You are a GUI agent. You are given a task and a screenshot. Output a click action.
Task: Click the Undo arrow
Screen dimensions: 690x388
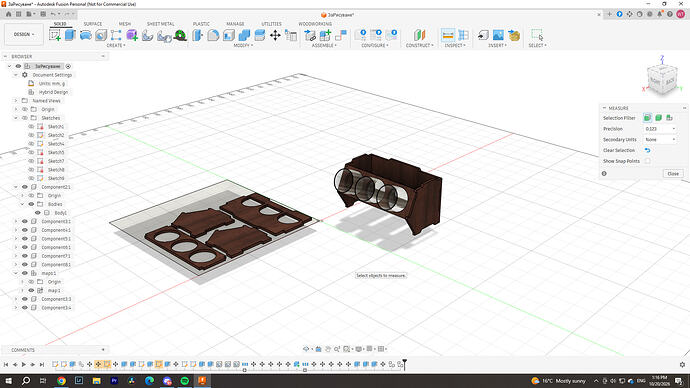(53, 14)
